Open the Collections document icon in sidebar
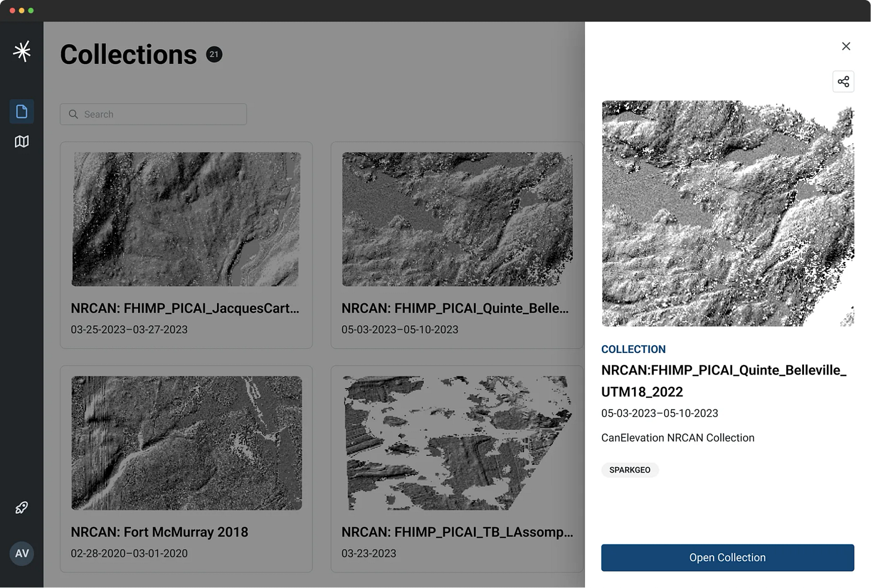 point(22,111)
